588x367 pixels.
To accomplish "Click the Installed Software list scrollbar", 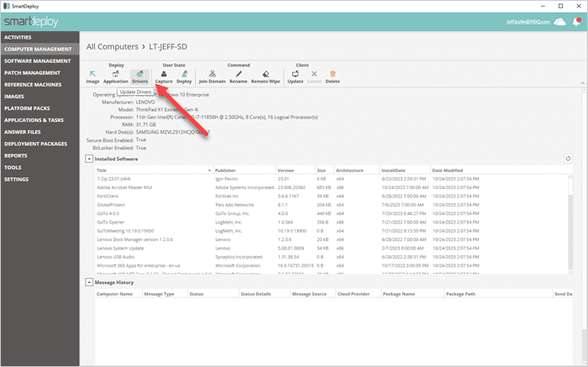I will click(570, 224).
